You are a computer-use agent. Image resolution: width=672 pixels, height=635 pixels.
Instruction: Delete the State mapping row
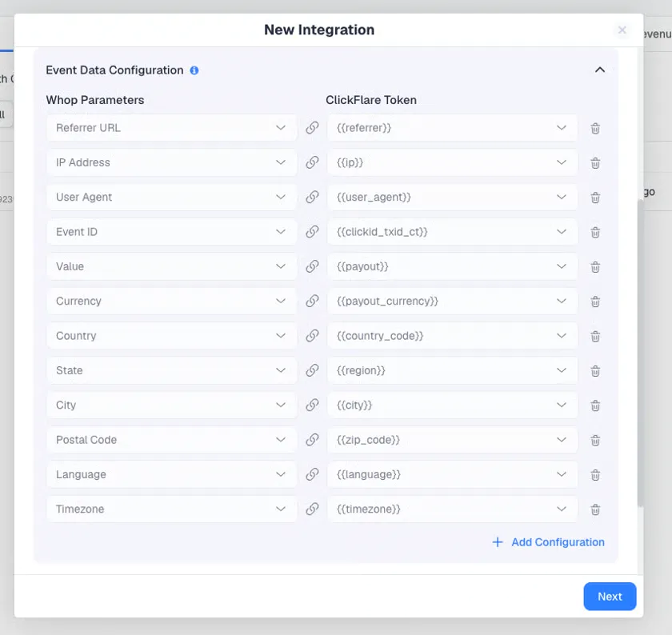(595, 371)
